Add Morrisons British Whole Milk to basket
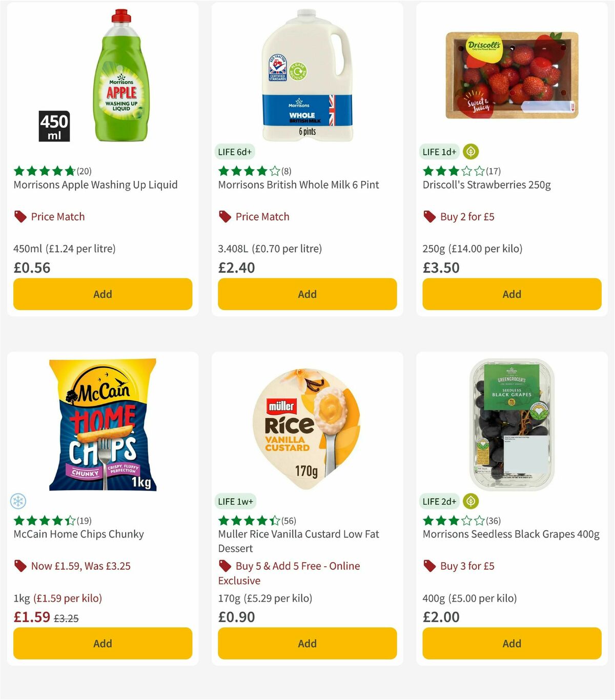This screenshot has height=700, width=615. [307, 294]
